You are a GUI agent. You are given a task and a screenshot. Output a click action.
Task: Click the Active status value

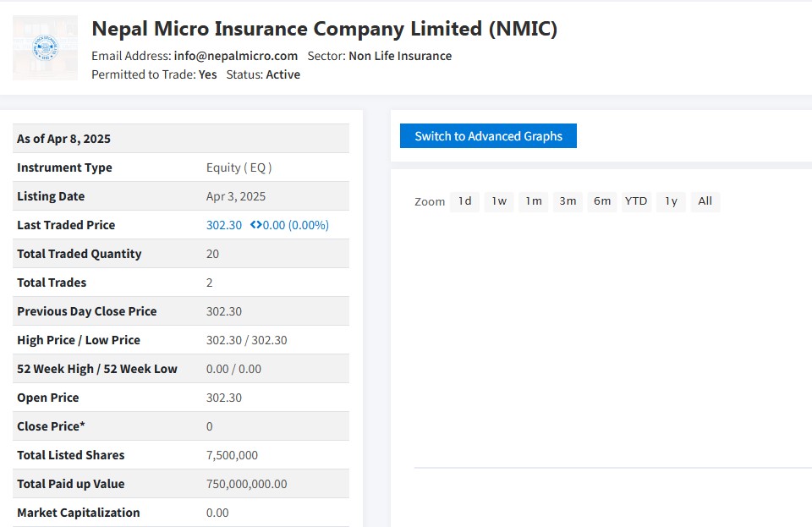click(x=283, y=74)
